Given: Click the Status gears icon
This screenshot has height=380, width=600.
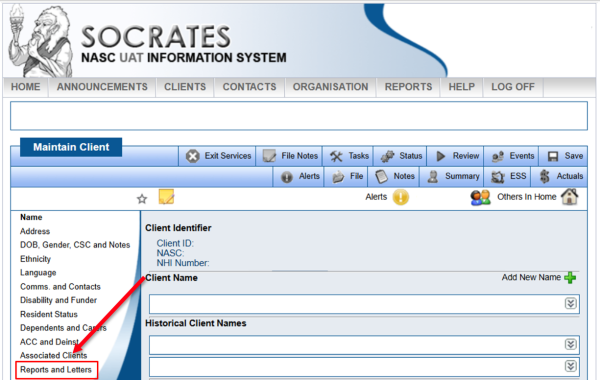Looking at the screenshot, I should pyautogui.click(x=387, y=156).
